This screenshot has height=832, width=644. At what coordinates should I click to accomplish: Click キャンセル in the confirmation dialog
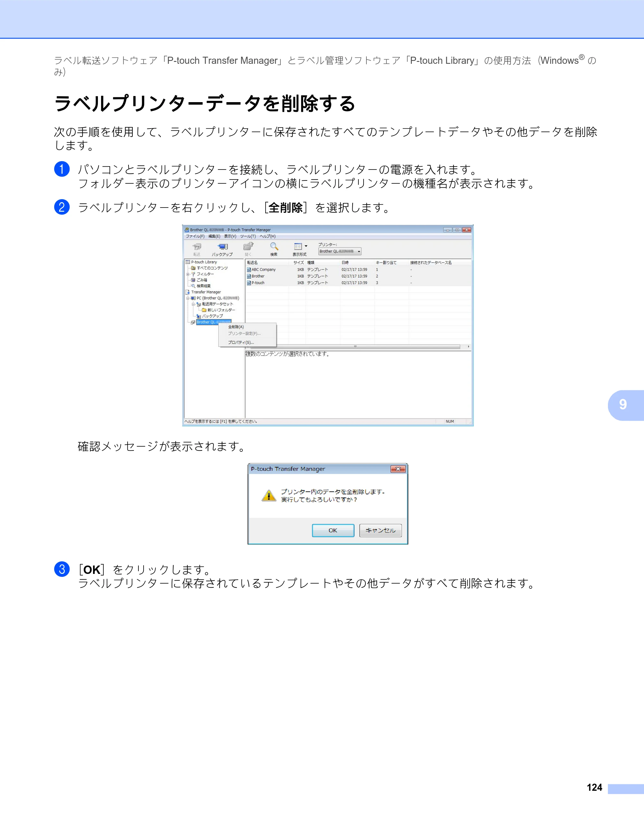381,530
